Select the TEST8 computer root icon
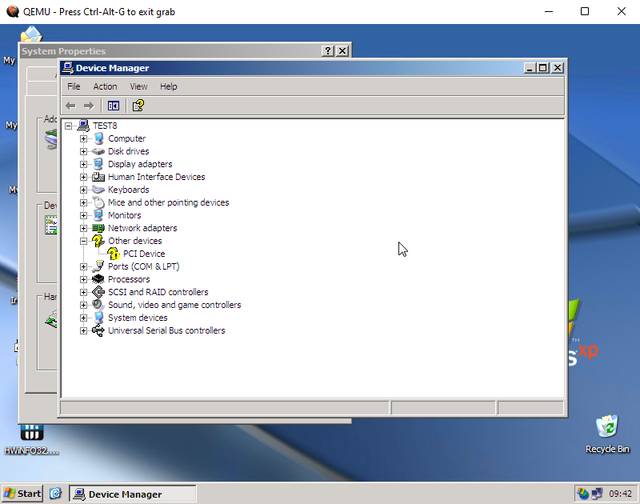 pyautogui.click(x=83, y=125)
